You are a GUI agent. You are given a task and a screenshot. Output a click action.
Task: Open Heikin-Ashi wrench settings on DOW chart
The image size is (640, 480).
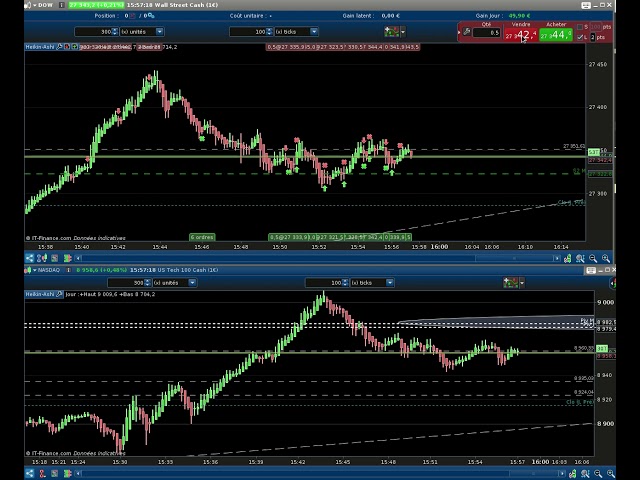click(x=60, y=47)
